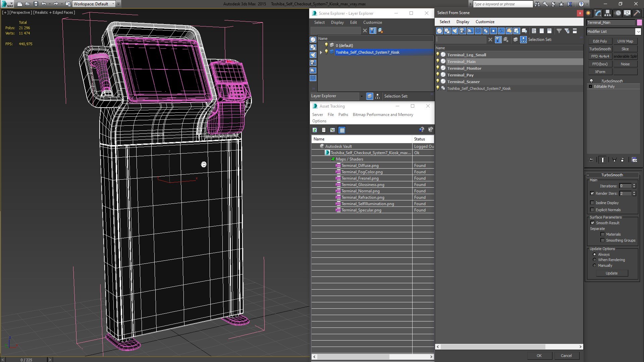Click Configure Modifier Sets icon
Image resolution: width=644 pixels, height=362 pixels.
click(x=635, y=160)
